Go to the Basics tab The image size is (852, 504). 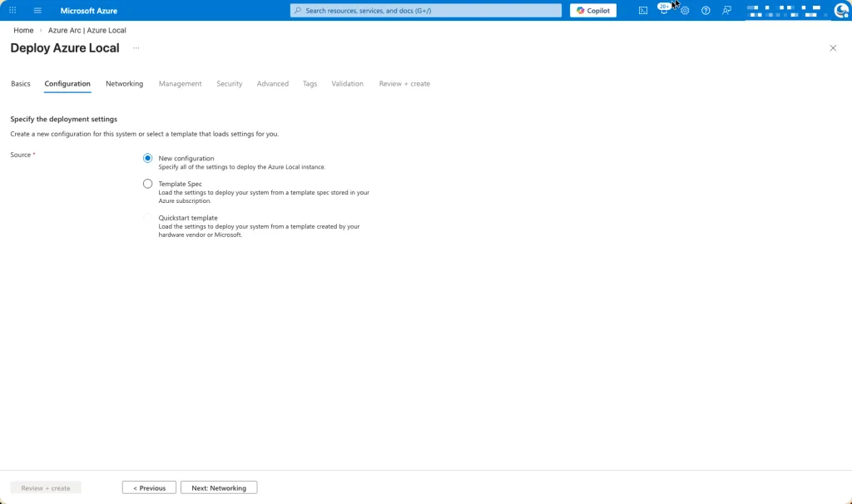21,84
